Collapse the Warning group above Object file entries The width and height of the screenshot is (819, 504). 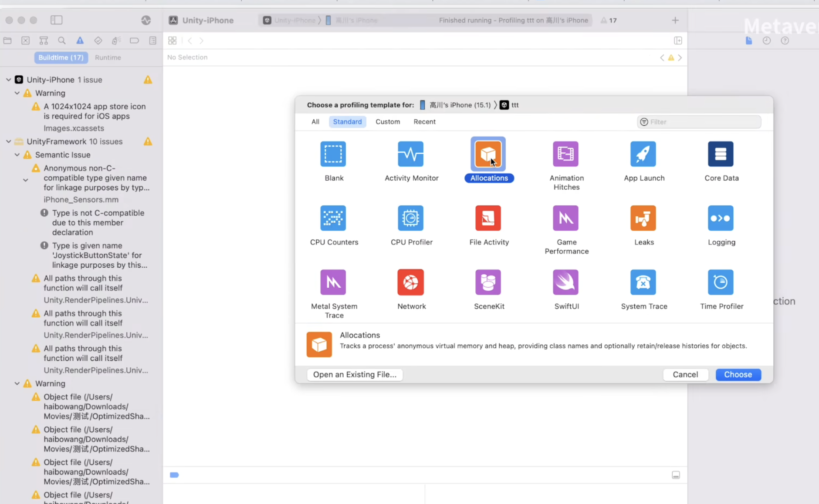pyautogui.click(x=17, y=383)
